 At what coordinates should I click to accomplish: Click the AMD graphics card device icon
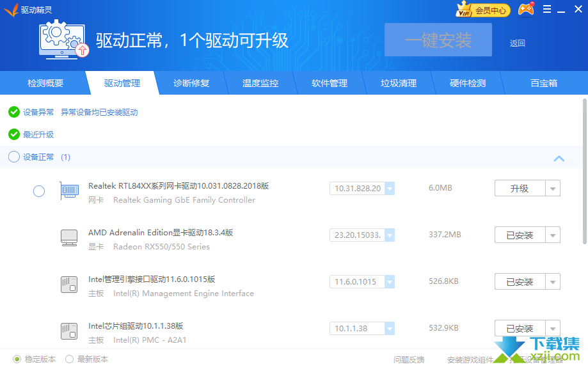coord(69,238)
